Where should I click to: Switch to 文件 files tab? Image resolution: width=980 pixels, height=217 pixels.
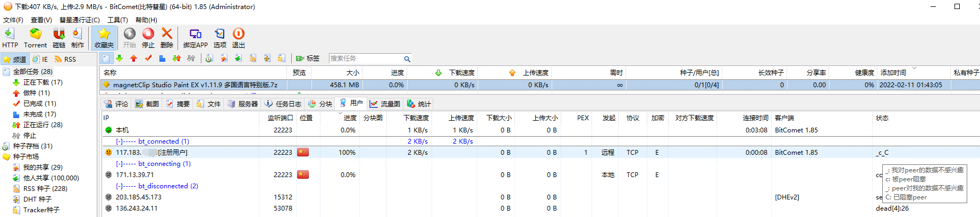point(209,104)
